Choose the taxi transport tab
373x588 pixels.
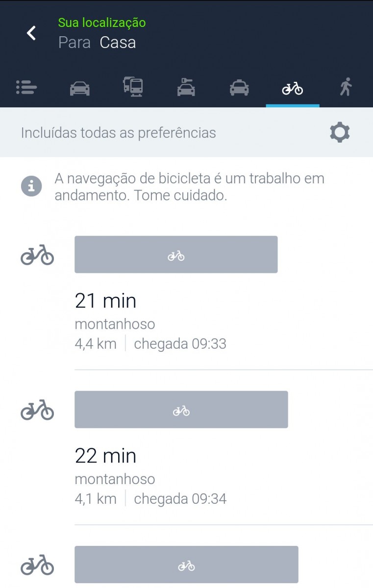coord(239,88)
